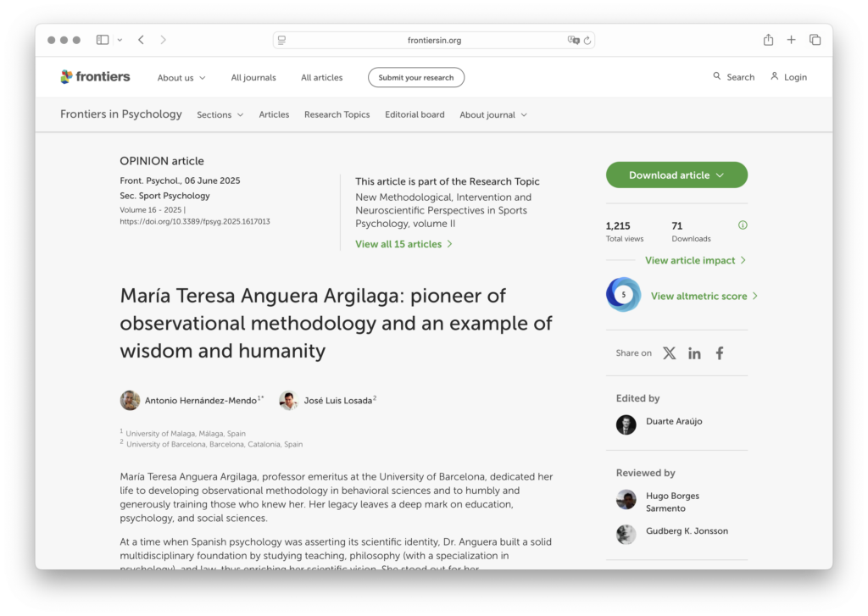Toggle the Safari sidebar
The image size is (868, 616).
point(103,40)
